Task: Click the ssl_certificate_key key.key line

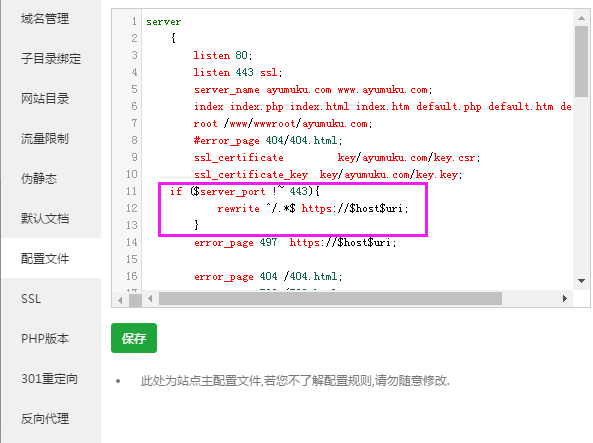Action: click(x=328, y=175)
